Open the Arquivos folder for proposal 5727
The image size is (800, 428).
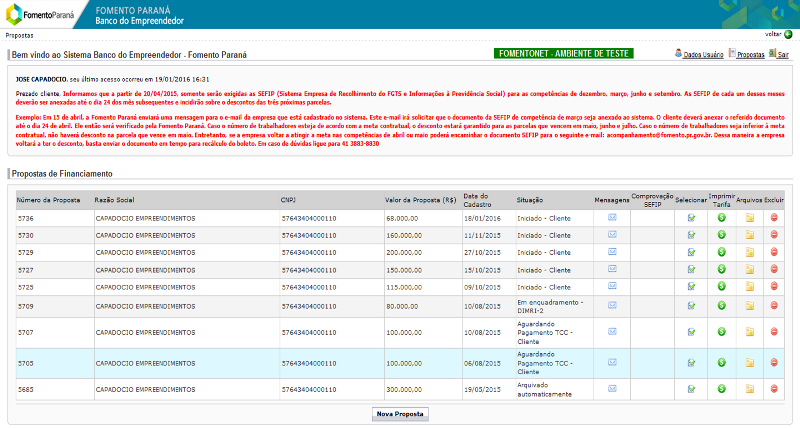tap(749, 269)
